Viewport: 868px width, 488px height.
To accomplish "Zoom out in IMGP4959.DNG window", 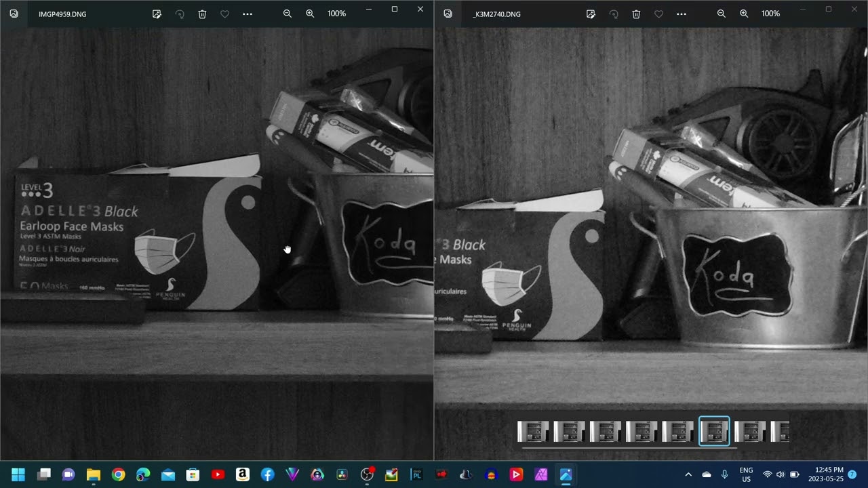I will click(288, 14).
